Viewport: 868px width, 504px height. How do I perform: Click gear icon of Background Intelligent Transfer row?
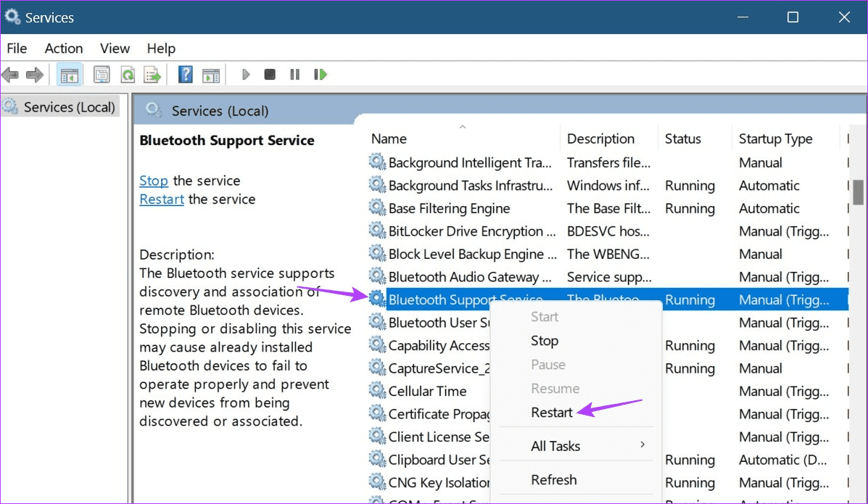(377, 162)
